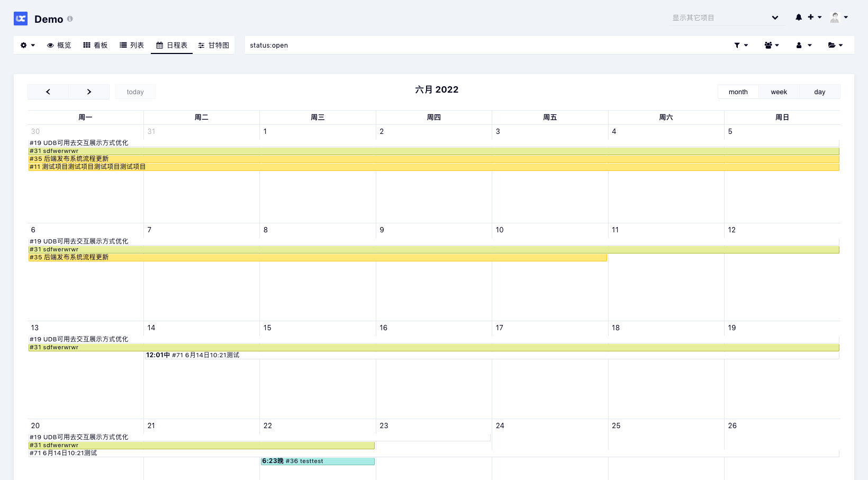The image size is (868, 480).
Task: Click day number 26
Action: click(x=732, y=425)
